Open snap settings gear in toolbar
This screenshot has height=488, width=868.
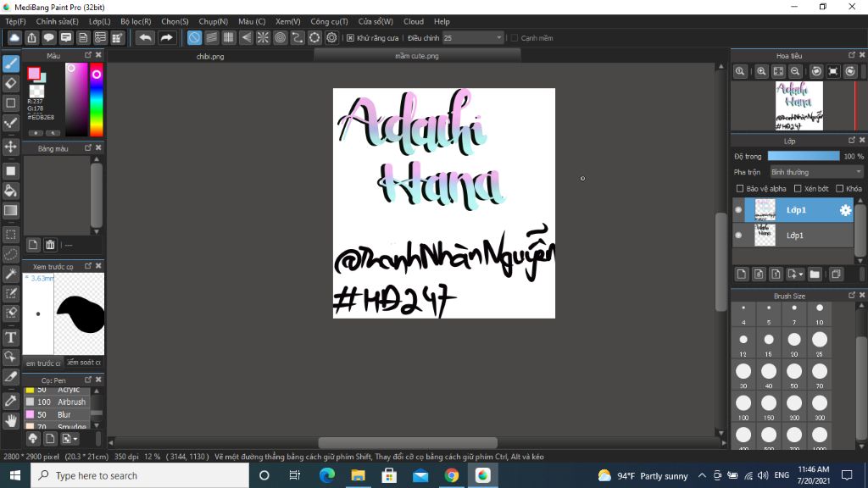click(x=331, y=37)
